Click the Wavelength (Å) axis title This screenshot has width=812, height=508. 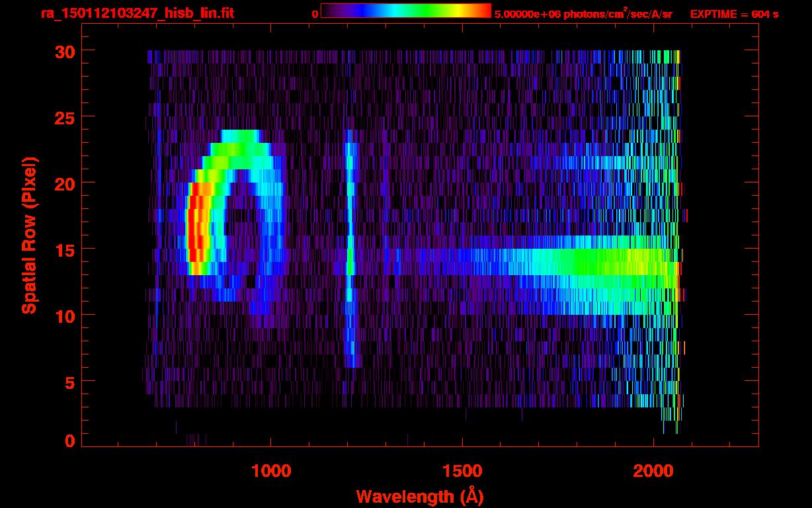[416, 495]
